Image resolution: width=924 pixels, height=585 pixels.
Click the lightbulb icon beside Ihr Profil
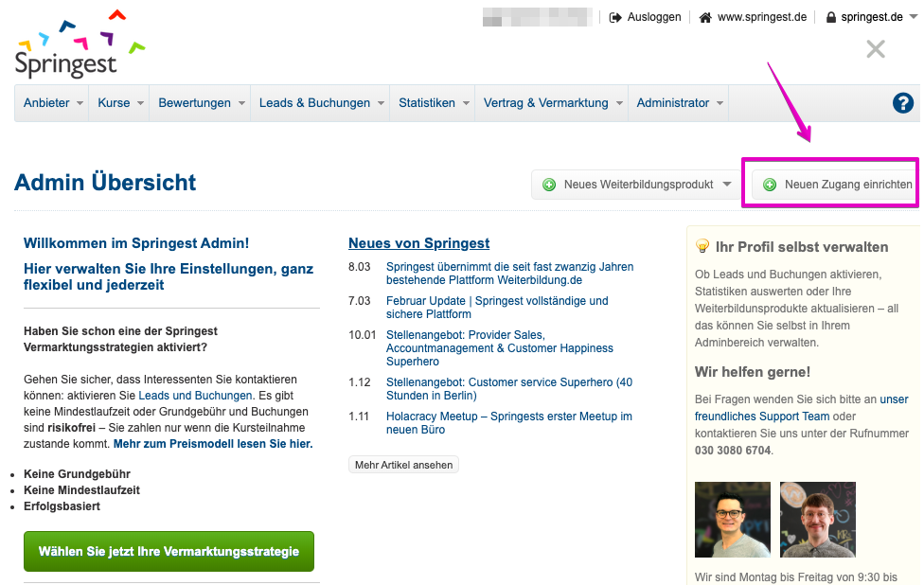tap(702, 246)
